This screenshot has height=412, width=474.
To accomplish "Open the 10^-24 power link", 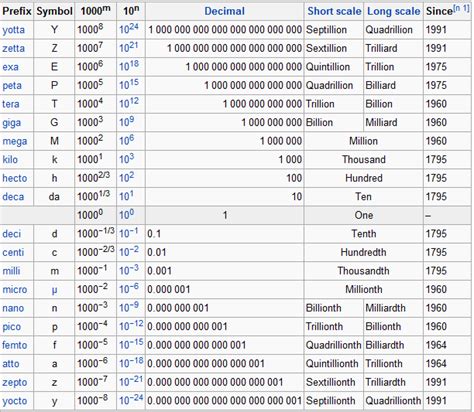I will click(131, 400).
